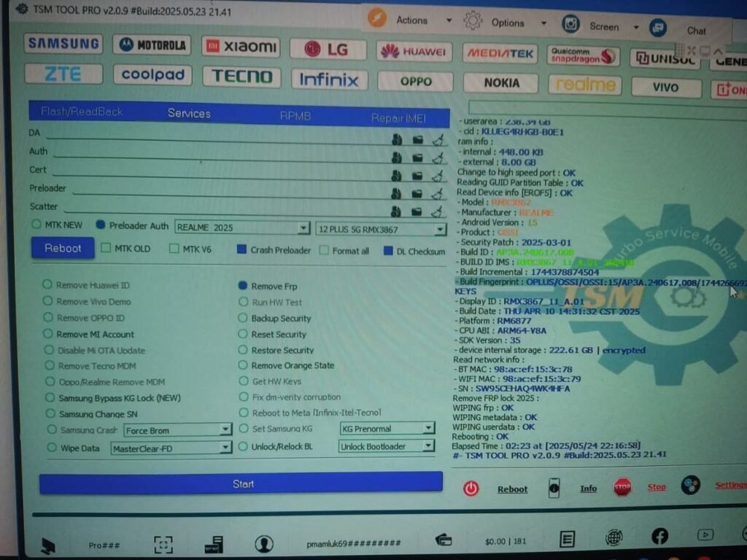
Task: Choose the ZTE brand logo
Action: click(63, 74)
